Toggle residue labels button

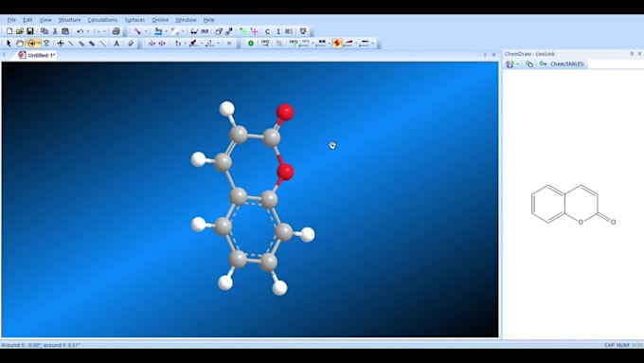click(x=289, y=31)
